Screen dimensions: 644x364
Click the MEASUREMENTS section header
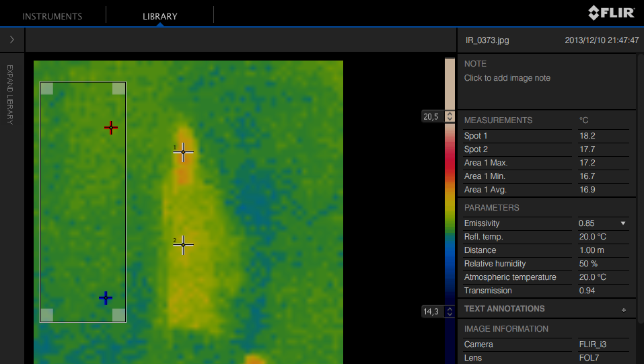tap(498, 120)
